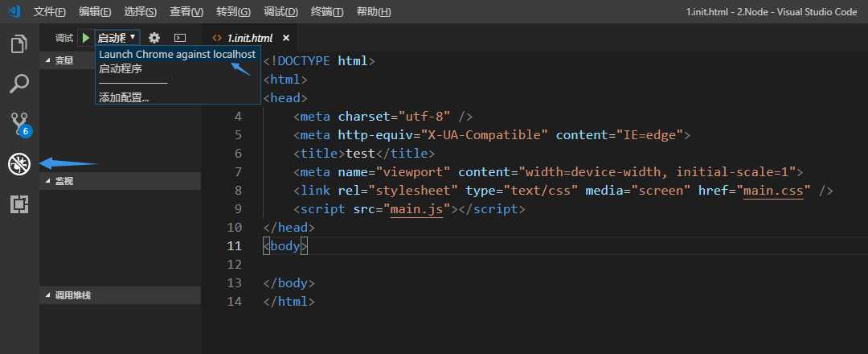
Task: Switch to the 1.init.html editor tab
Action: click(x=250, y=39)
